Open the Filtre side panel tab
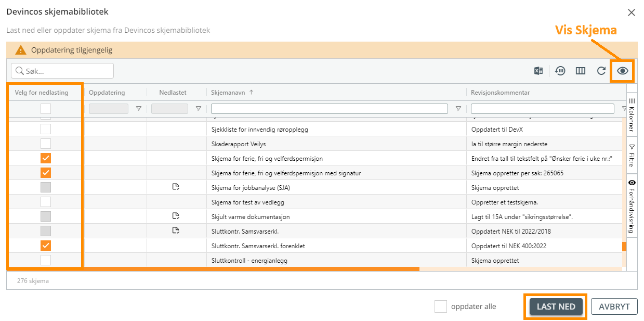The image size is (644, 321). pos(632,155)
